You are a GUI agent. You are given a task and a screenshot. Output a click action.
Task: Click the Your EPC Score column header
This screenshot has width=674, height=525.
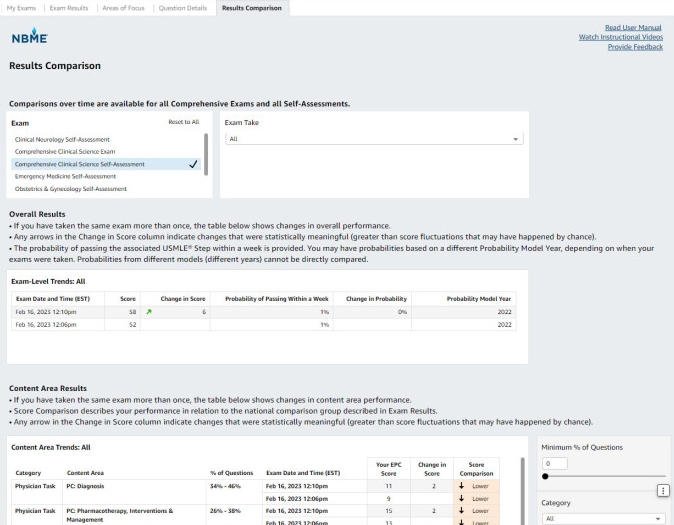click(x=389, y=469)
